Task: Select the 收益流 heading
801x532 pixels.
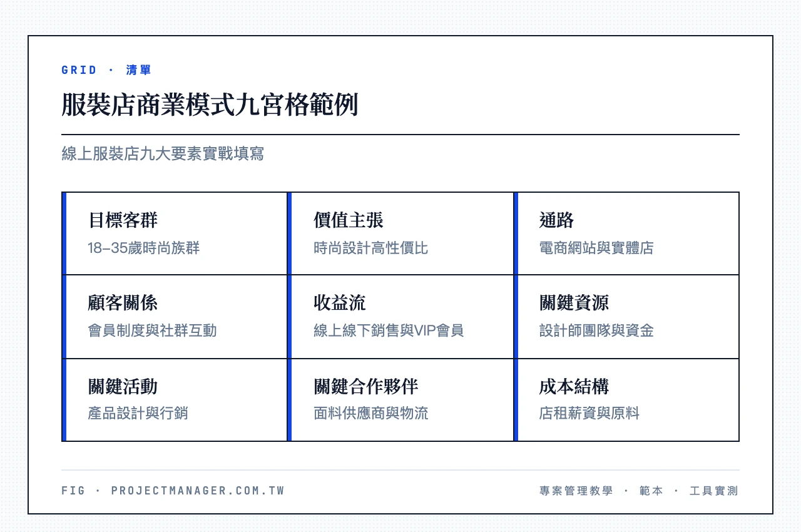Action: click(x=340, y=303)
